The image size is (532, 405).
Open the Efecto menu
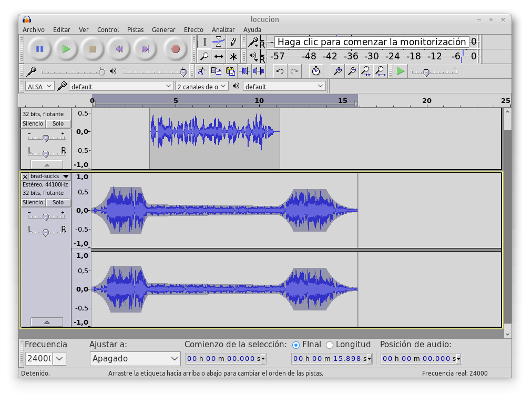[193, 30]
